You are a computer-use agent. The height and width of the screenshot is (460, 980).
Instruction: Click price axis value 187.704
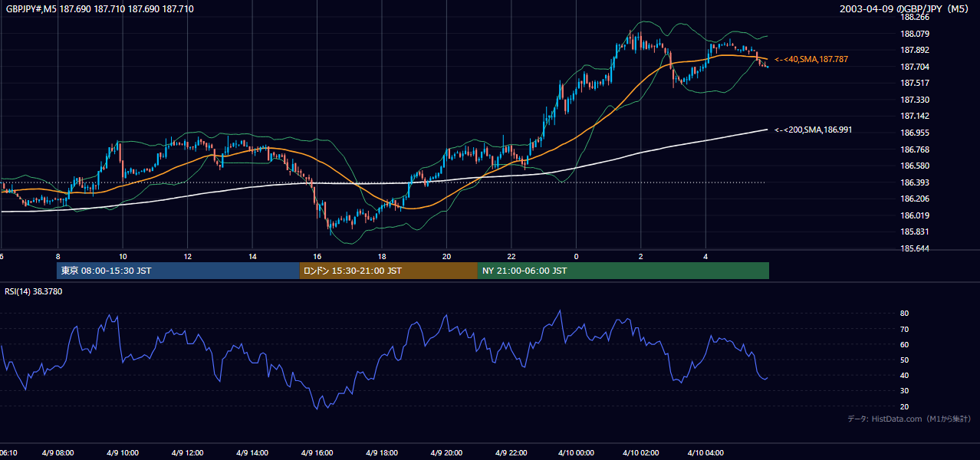(x=915, y=67)
